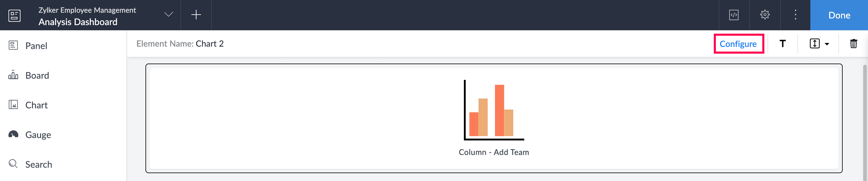868x181 pixels.
Task: Click the Element Name Chart 2 field
Action: click(x=209, y=44)
